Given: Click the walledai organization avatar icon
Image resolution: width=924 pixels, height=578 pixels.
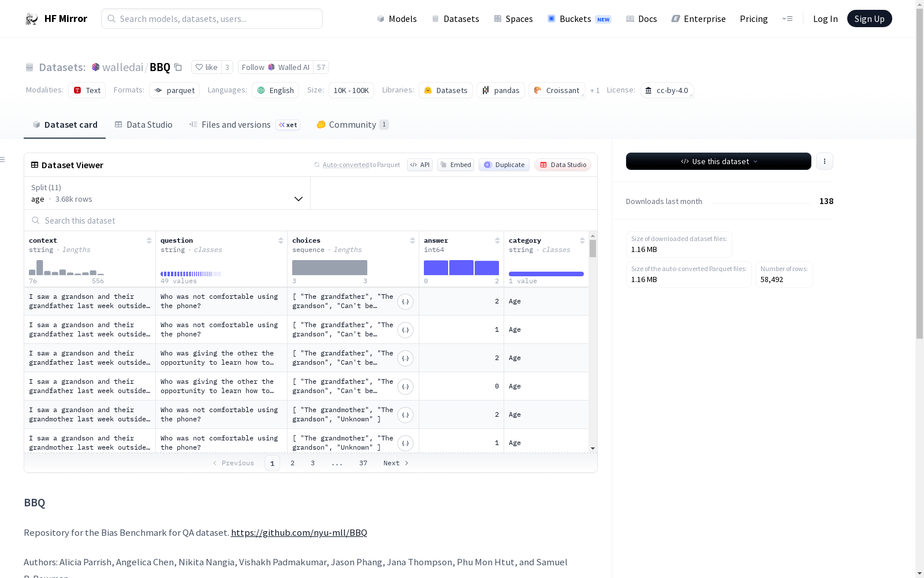Looking at the screenshot, I should point(96,67).
